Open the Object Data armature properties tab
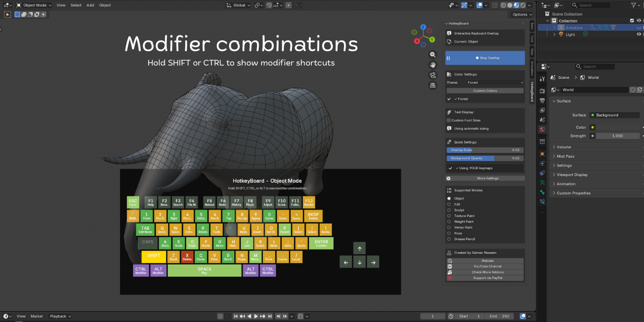Screen dimensions: 644x322 coord(542,182)
